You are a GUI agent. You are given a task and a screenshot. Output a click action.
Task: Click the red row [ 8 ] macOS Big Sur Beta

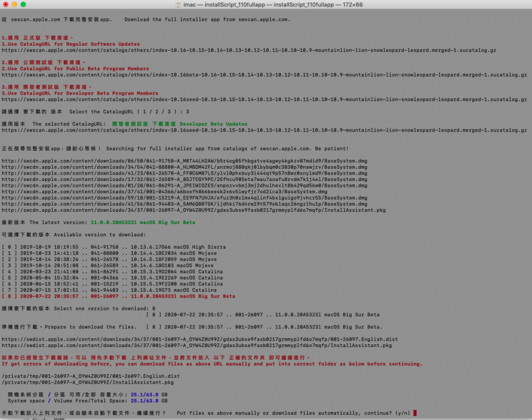point(119,296)
